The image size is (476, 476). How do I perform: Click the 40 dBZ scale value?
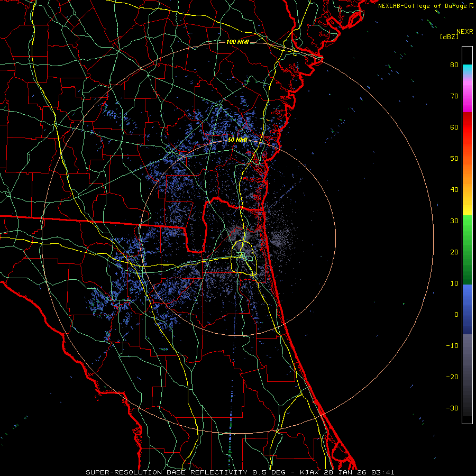pyautogui.click(x=454, y=190)
